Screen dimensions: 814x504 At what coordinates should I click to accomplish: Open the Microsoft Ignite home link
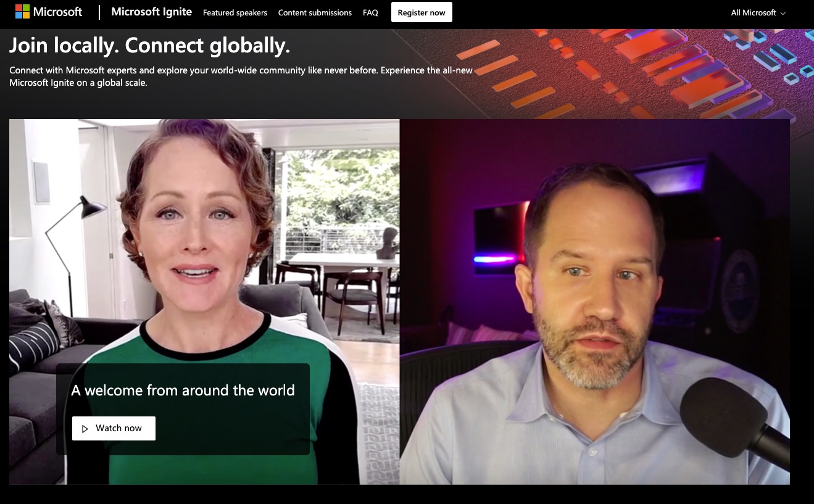click(x=151, y=12)
